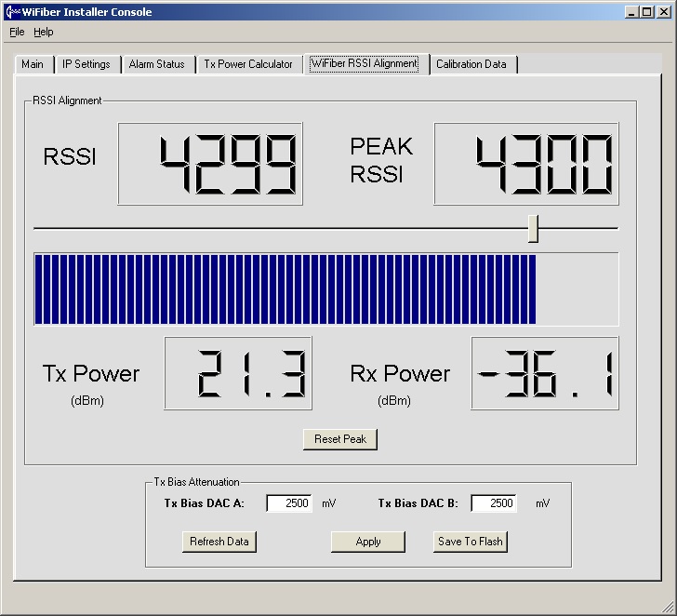Click the Tx Bias DAC A label

[x=205, y=503]
